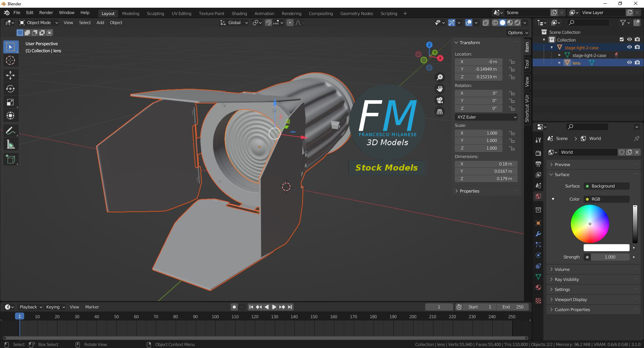
Task: Expand the lens tree item
Action: click(x=559, y=63)
